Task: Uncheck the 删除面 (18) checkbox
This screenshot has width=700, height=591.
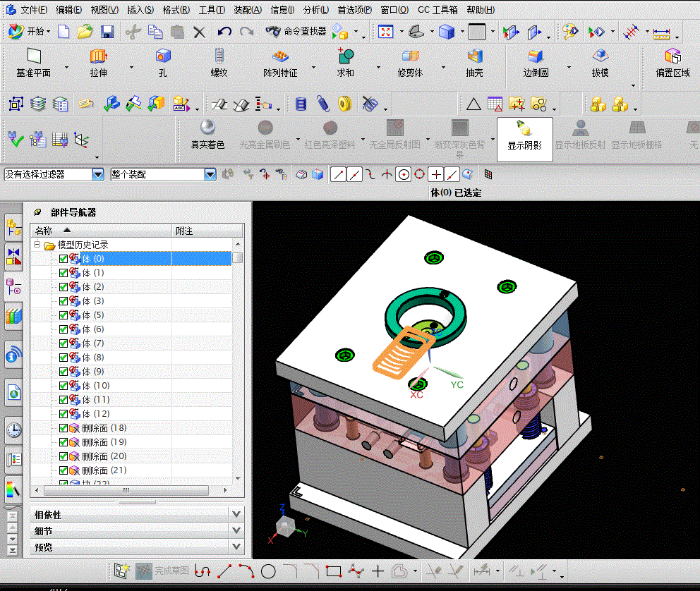Action: click(64, 428)
